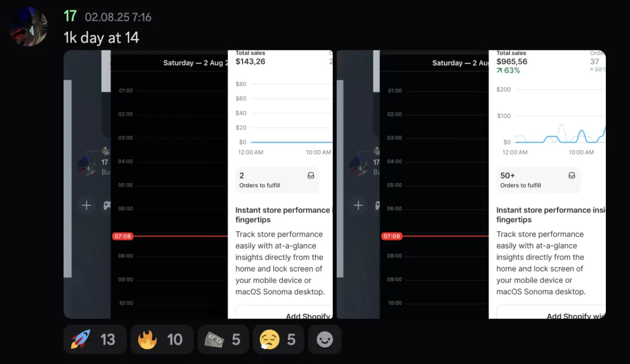Click the red 07:08 time marker in the $143,26 image
Screen dimensions: 630x364
(122, 237)
